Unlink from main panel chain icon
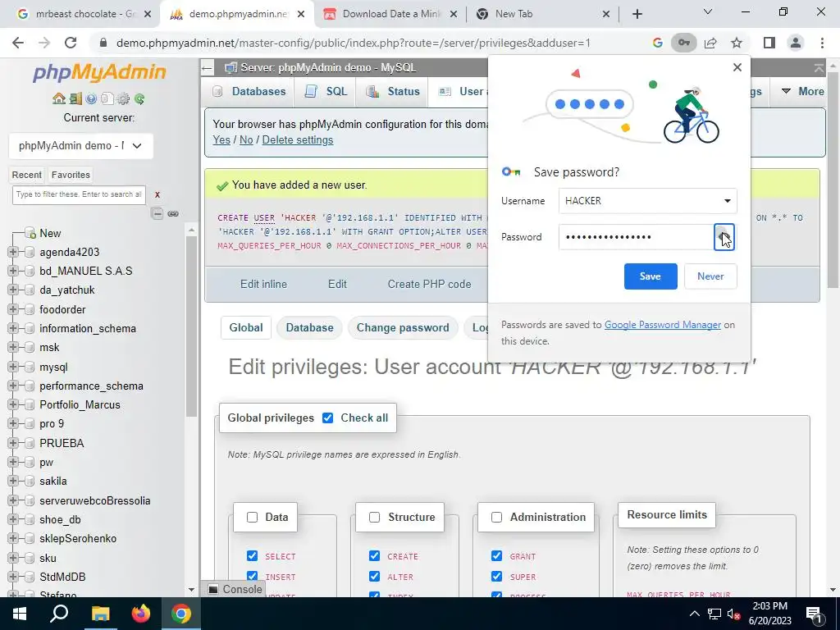 [x=173, y=214]
